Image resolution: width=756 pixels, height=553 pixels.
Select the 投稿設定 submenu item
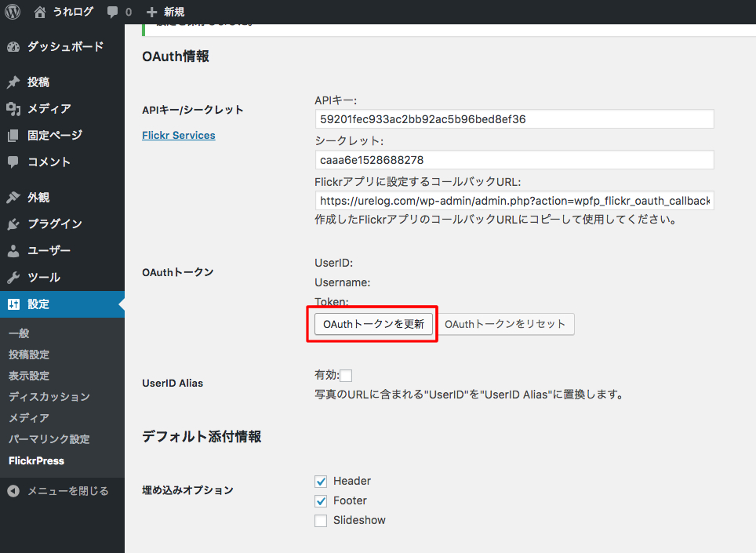coord(29,355)
